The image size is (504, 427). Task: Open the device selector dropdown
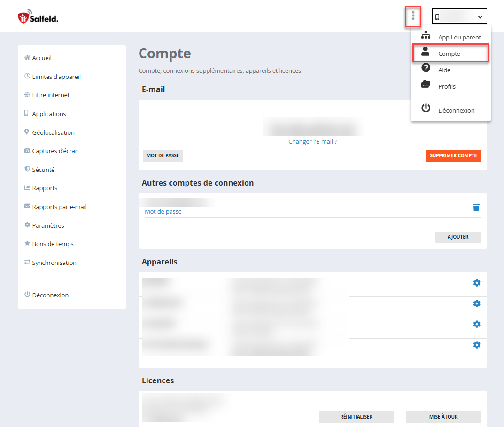[459, 16]
